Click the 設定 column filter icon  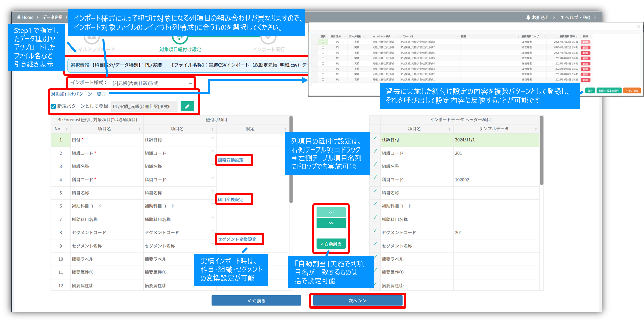[x=285, y=129]
